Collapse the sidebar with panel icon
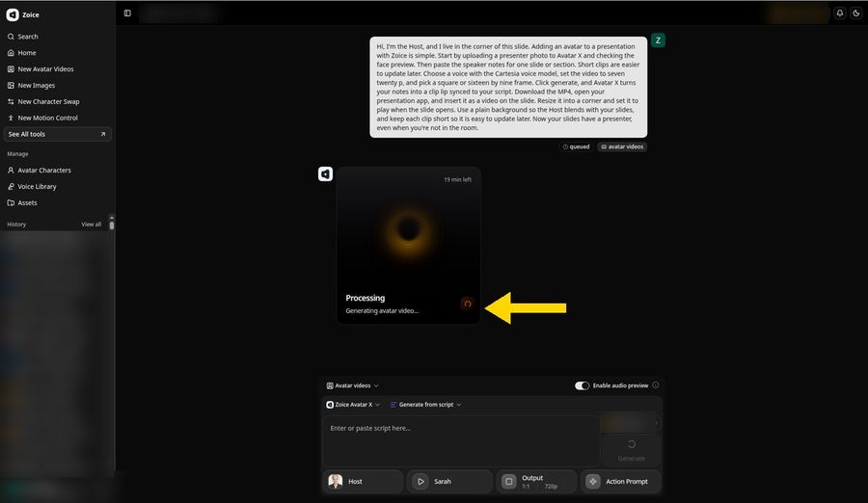This screenshot has height=503, width=868. pos(127,13)
